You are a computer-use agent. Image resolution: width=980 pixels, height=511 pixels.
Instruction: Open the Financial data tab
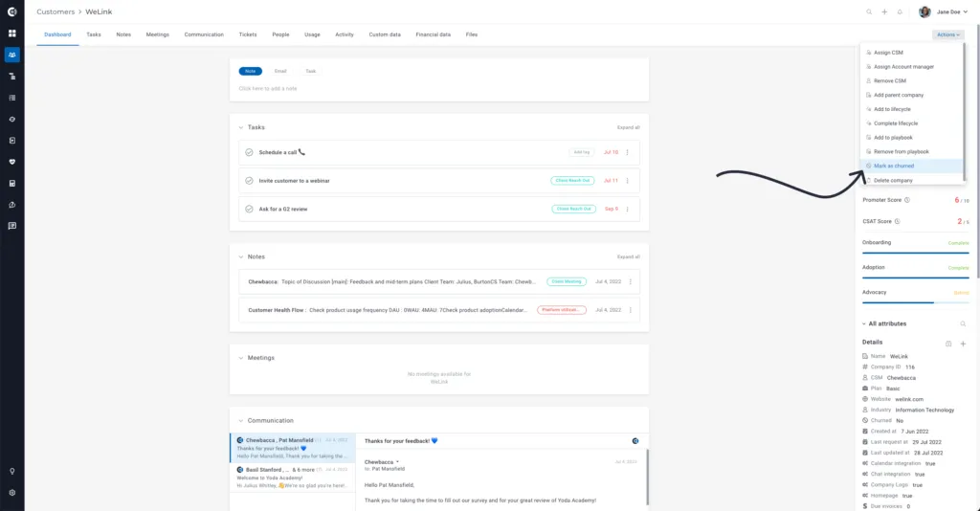click(434, 35)
